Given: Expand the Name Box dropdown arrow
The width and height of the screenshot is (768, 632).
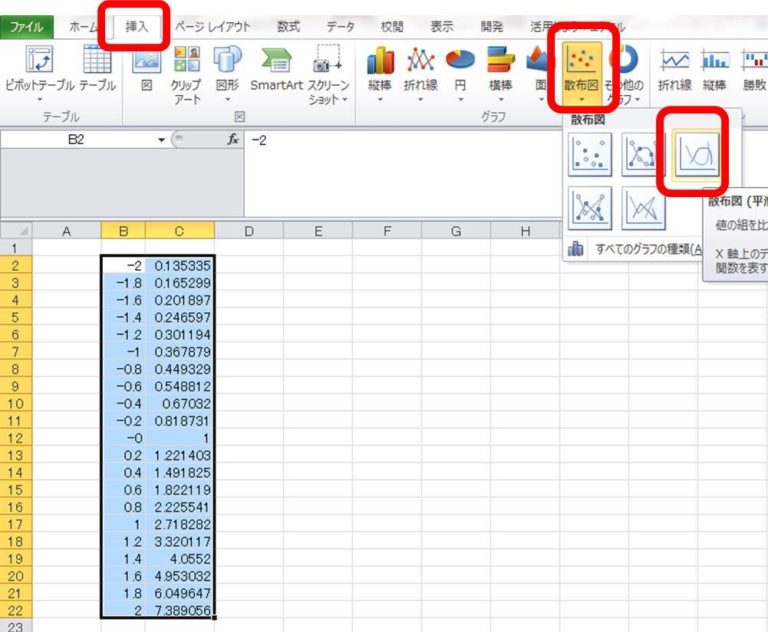Looking at the screenshot, I should 161,140.
